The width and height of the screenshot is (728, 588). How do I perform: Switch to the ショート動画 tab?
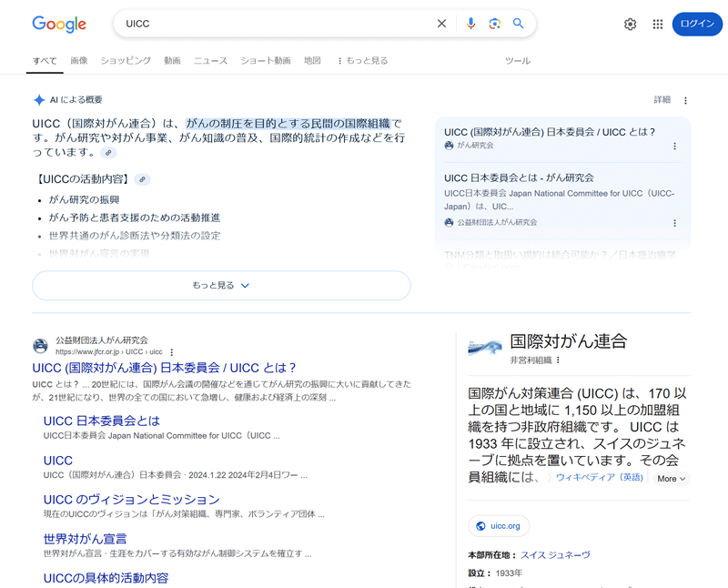[x=266, y=61]
